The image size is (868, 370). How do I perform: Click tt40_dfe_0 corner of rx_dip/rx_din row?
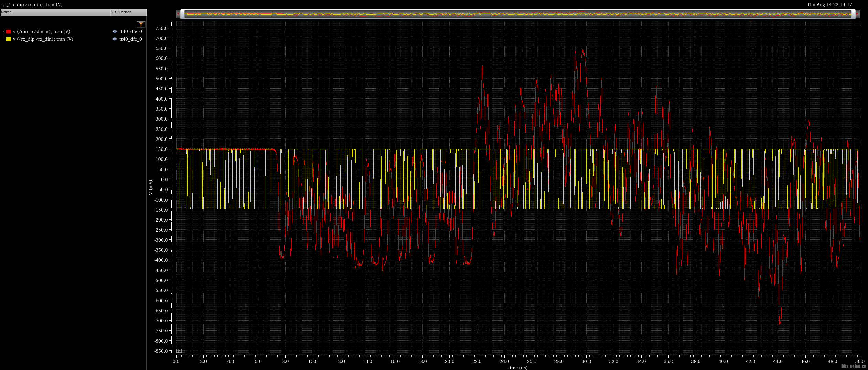[130, 39]
